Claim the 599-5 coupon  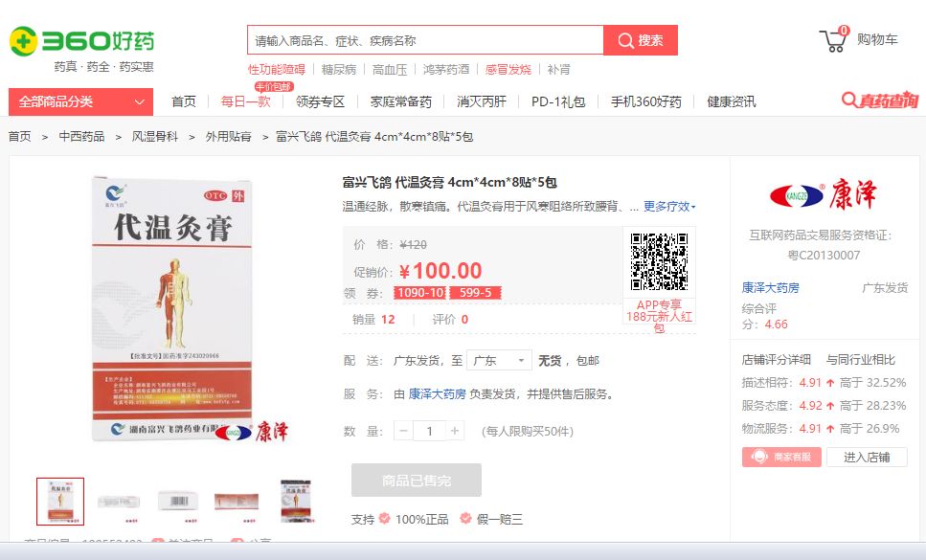tap(475, 293)
